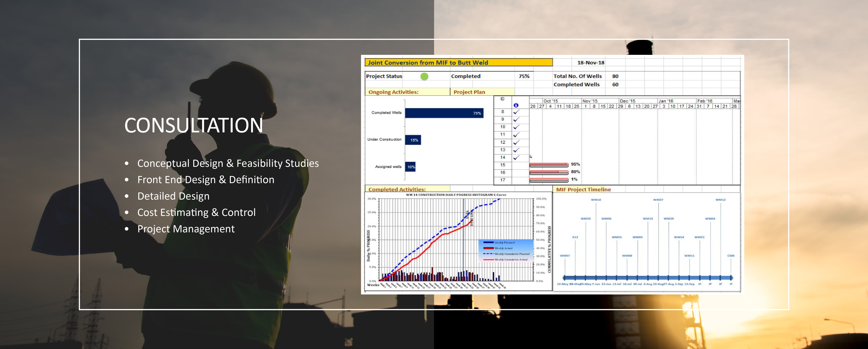The width and height of the screenshot is (868, 349).
Task: Select the Under Construction 15% bar
Action: click(413, 140)
